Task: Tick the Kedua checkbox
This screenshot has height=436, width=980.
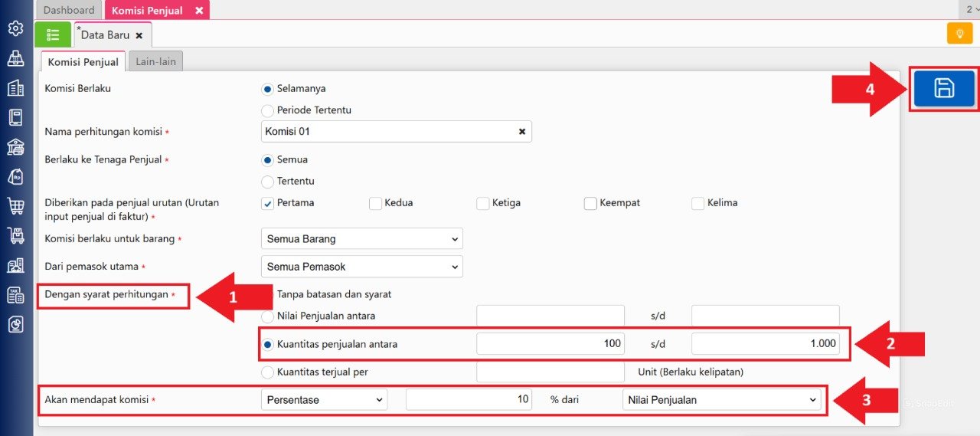Action: 375,203
